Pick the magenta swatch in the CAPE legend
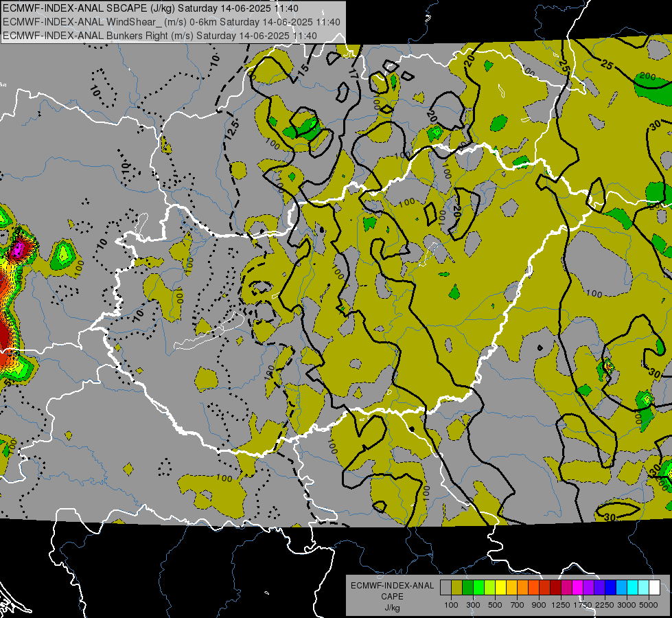Screen dimensions: 672x618 pos(578,588)
